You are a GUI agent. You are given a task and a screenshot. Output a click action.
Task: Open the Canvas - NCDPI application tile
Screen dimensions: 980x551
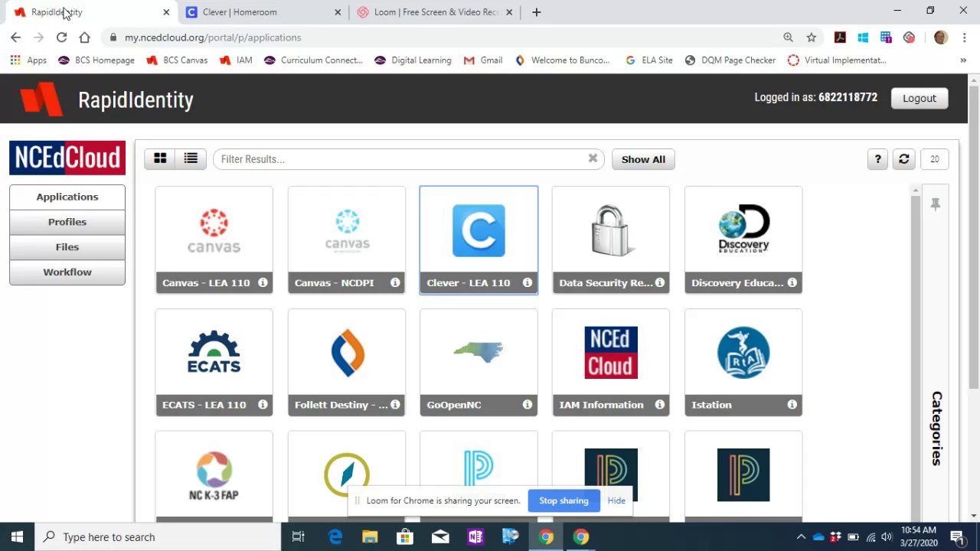(347, 240)
